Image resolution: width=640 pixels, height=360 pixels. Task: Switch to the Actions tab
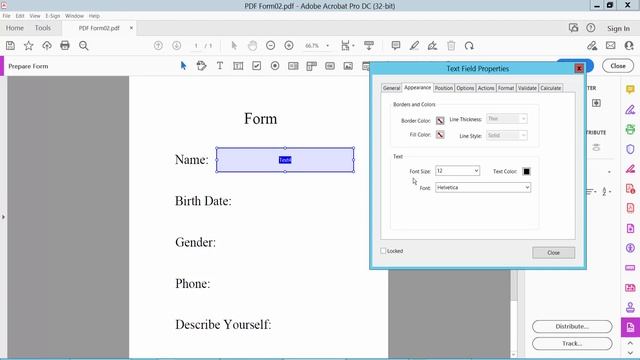click(486, 88)
